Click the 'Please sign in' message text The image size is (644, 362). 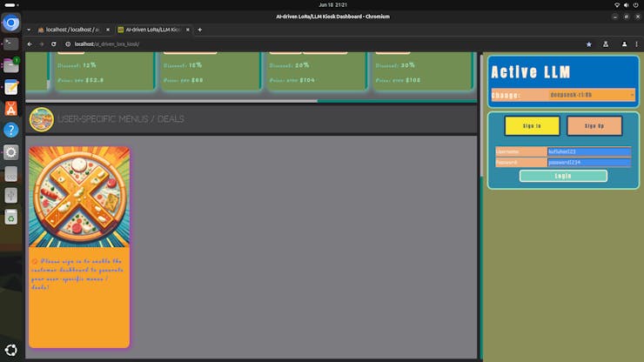tap(77, 274)
